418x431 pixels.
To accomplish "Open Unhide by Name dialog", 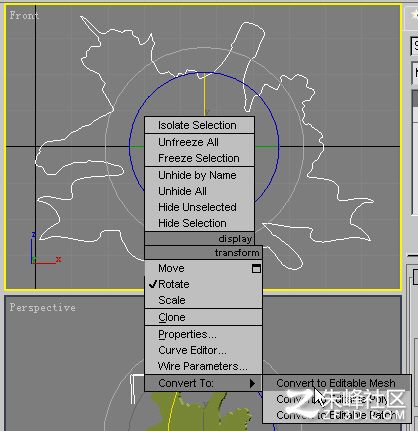I will [199, 175].
